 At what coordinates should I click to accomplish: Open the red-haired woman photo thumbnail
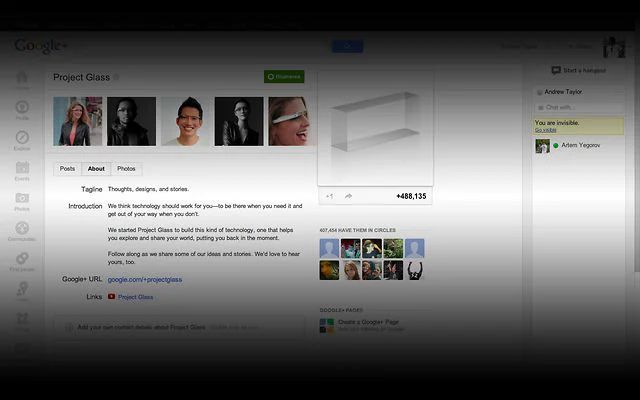tap(78, 121)
